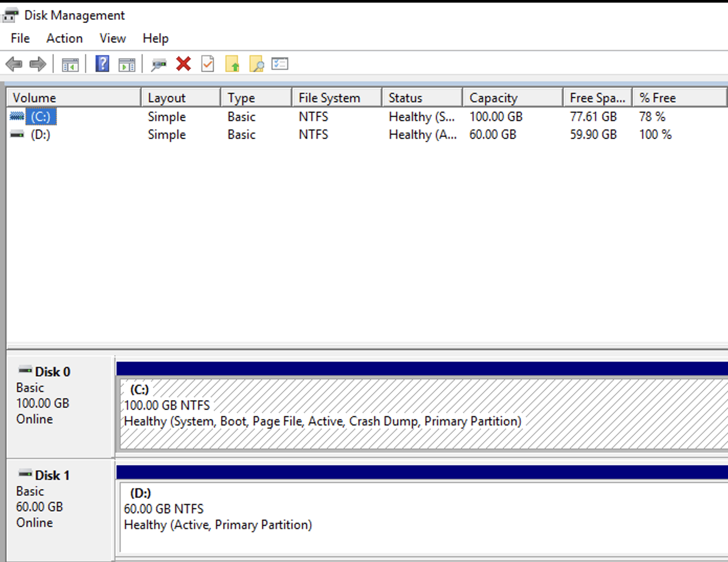
Task: Click the Back navigation arrow
Action: [14, 64]
